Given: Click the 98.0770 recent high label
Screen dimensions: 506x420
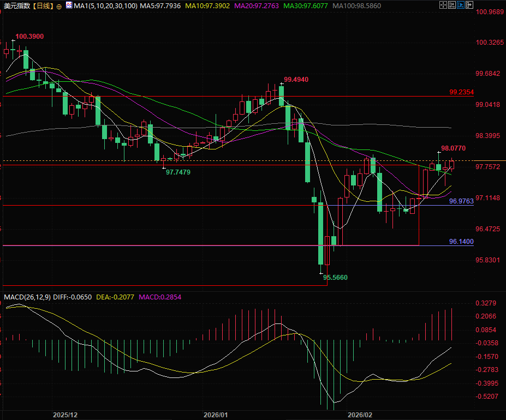Looking at the screenshot, I should 454,148.
